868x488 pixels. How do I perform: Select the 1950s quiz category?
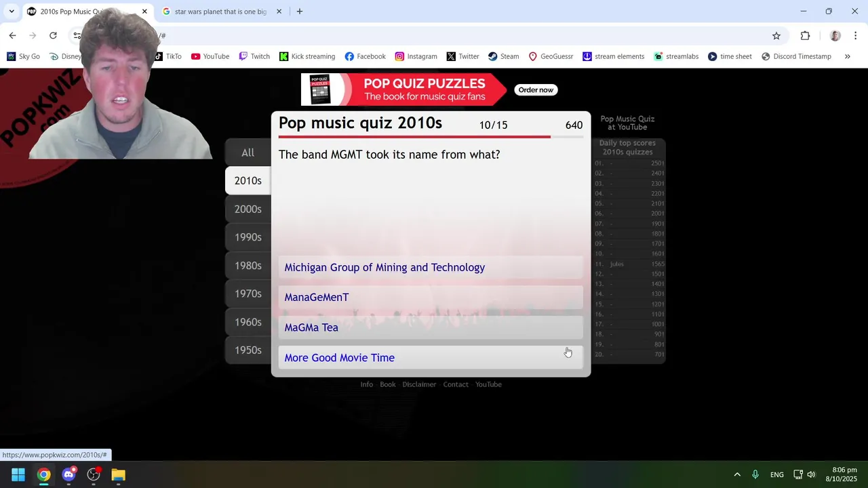tap(248, 350)
